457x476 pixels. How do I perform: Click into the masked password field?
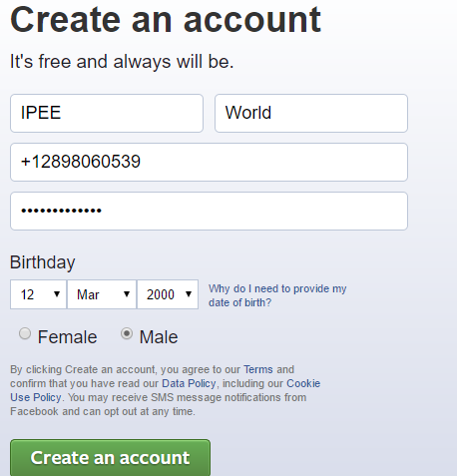(209, 211)
